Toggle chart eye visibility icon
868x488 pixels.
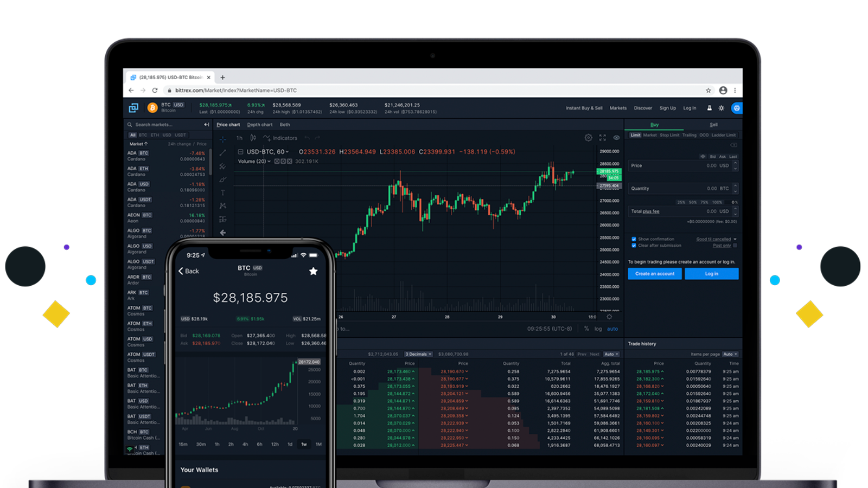[616, 138]
